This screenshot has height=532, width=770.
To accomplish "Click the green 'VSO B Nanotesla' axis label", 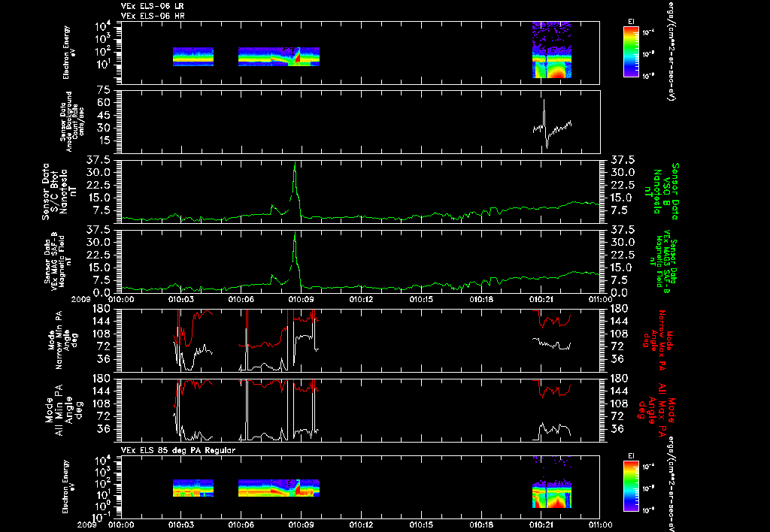I will (x=663, y=192).
